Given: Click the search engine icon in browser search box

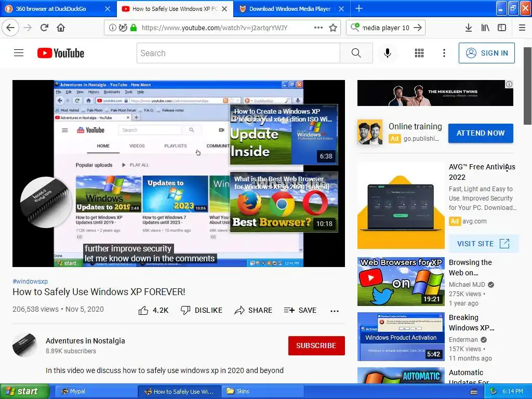Looking at the screenshot, I should tap(355, 27).
